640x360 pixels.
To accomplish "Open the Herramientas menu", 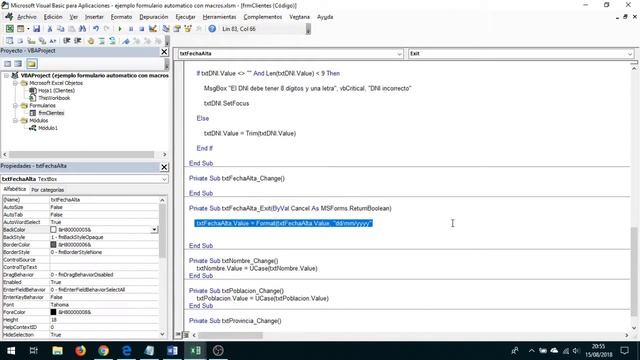I will tap(219, 17).
